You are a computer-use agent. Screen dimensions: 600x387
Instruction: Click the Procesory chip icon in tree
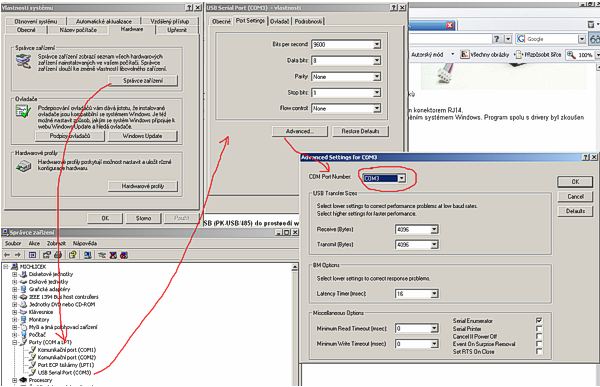click(x=23, y=380)
